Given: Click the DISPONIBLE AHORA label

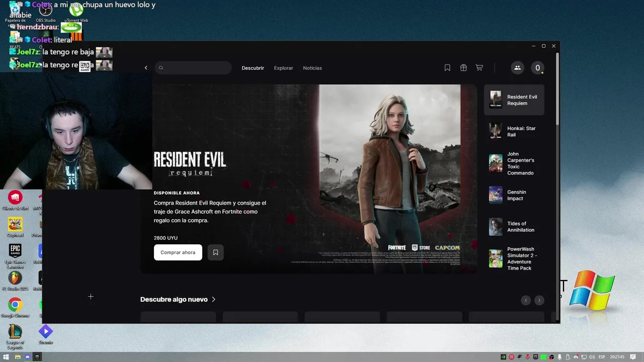Looking at the screenshot, I should tap(177, 193).
